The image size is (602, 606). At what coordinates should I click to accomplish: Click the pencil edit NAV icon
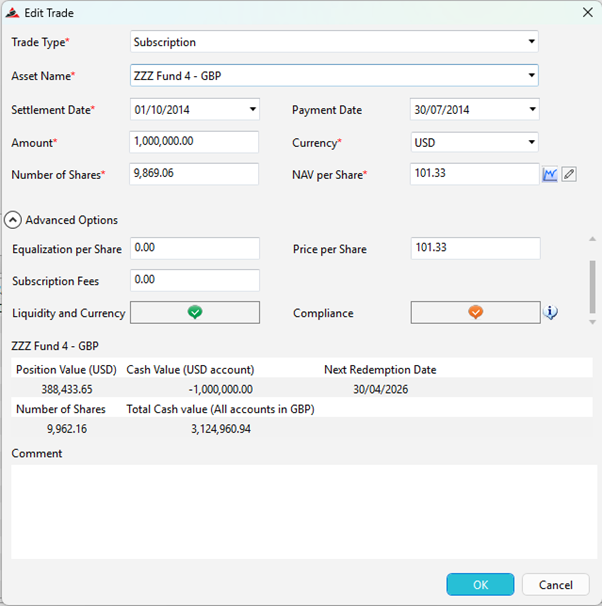tap(569, 174)
